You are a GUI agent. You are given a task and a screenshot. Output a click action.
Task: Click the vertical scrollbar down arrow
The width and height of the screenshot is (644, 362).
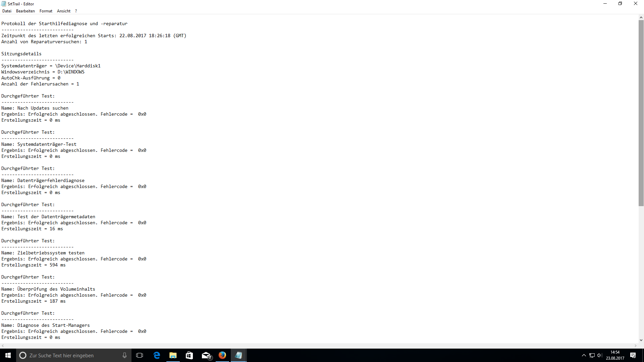point(641,340)
